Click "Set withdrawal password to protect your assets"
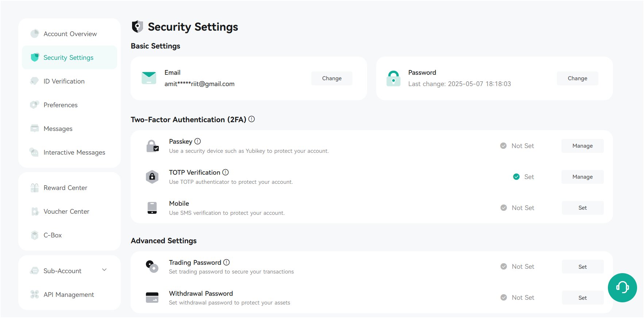 [230, 303]
